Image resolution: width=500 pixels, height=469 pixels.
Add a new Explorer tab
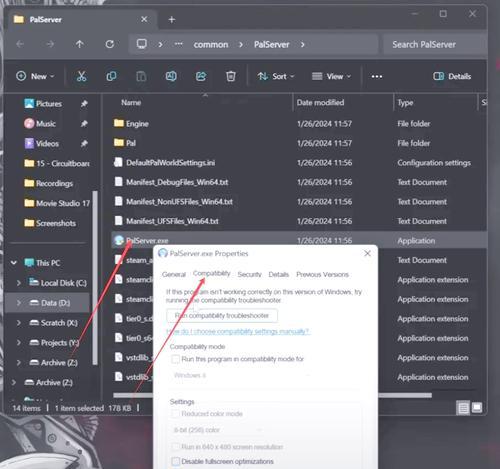click(172, 20)
